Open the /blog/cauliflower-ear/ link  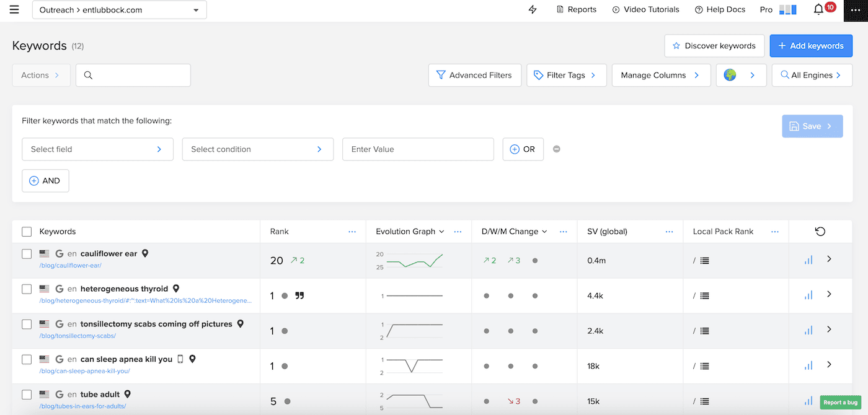click(70, 265)
